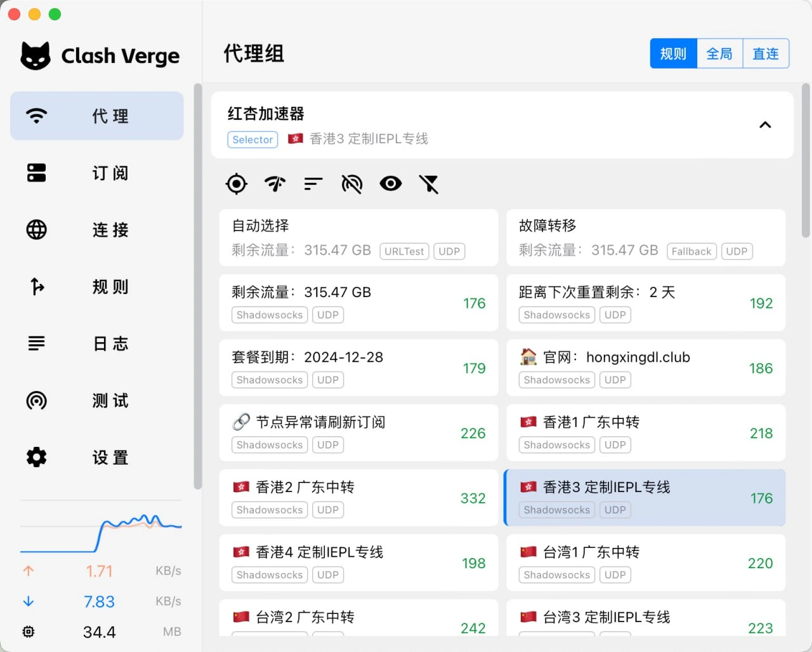Screen dimensions: 812x652
Task: Select the 自动选择 URLTest proxy
Action: (x=358, y=237)
